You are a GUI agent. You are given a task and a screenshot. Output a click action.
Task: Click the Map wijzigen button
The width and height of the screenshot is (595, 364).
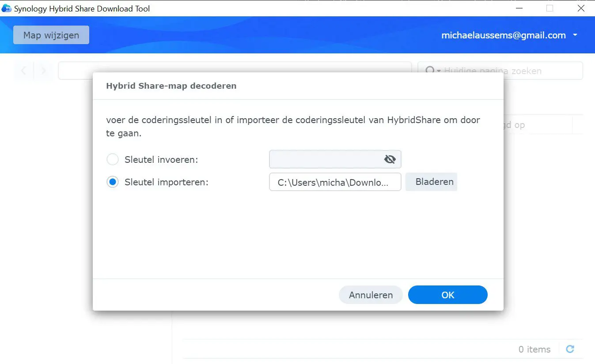(x=51, y=35)
